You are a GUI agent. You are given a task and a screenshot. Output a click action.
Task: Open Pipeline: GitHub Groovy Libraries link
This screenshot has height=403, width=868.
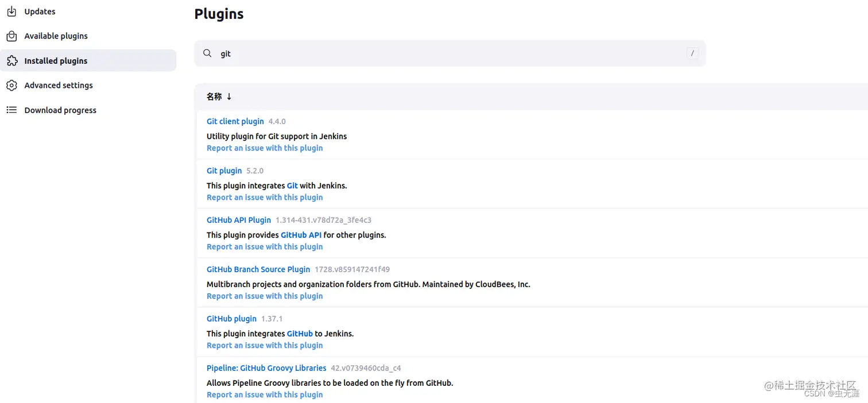[266, 368]
